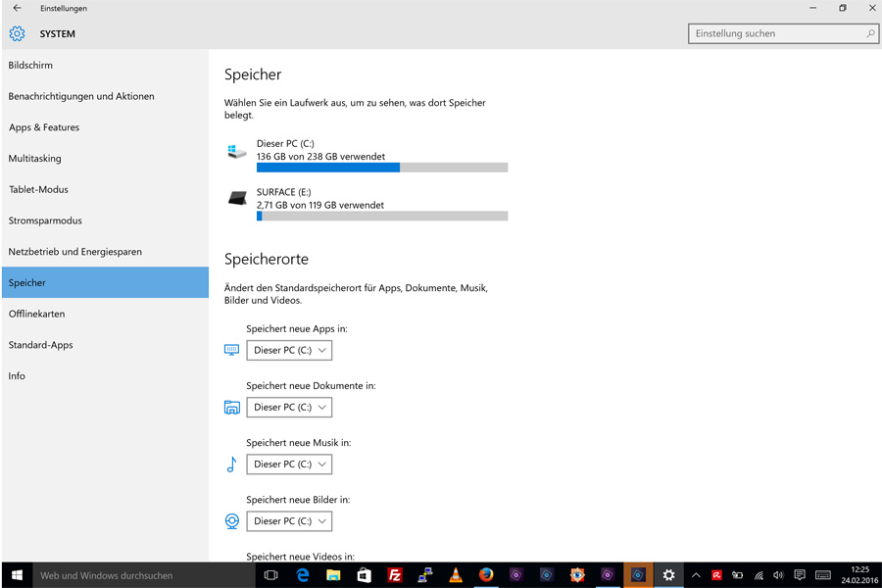Click the 'Einstellung suchen' search field
This screenshot has height=588, width=882.
pyautogui.click(x=781, y=33)
